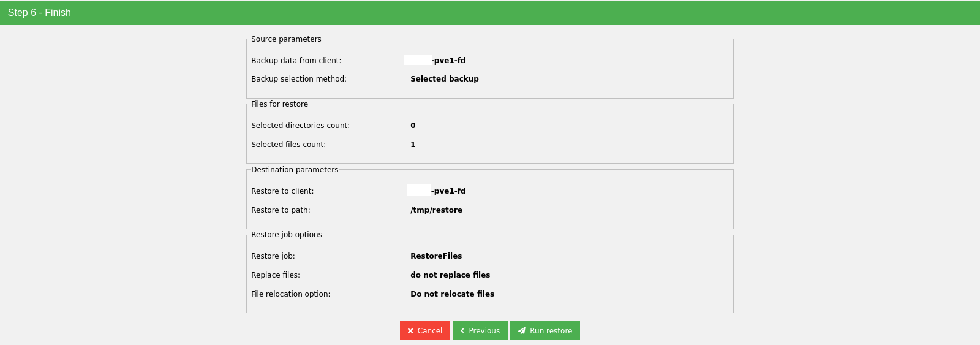The height and width of the screenshot is (345, 980).
Task: Click the X icon on Cancel button
Action: click(x=410, y=331)
